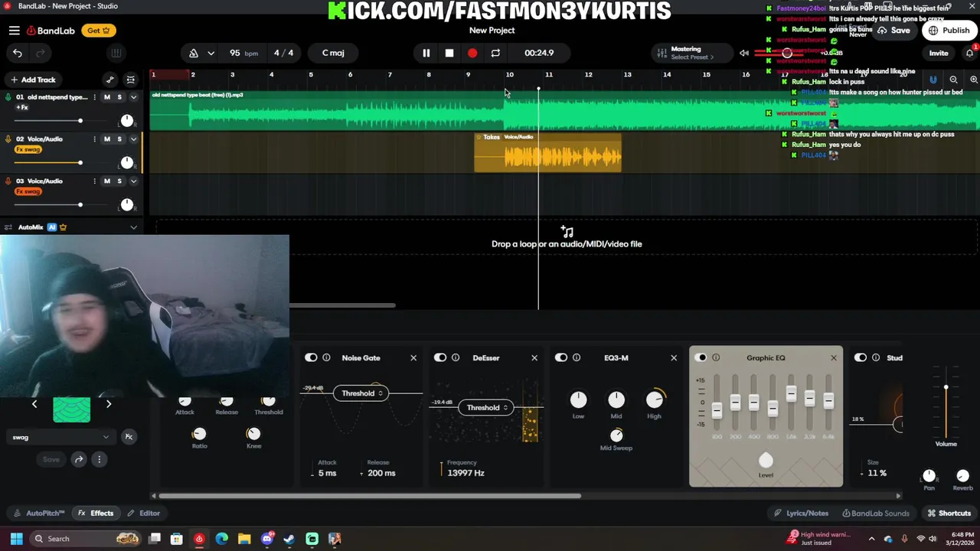Remove the EQ3-M effect
The width and height of the screenshot is (980, 551).
pos(674,357)
